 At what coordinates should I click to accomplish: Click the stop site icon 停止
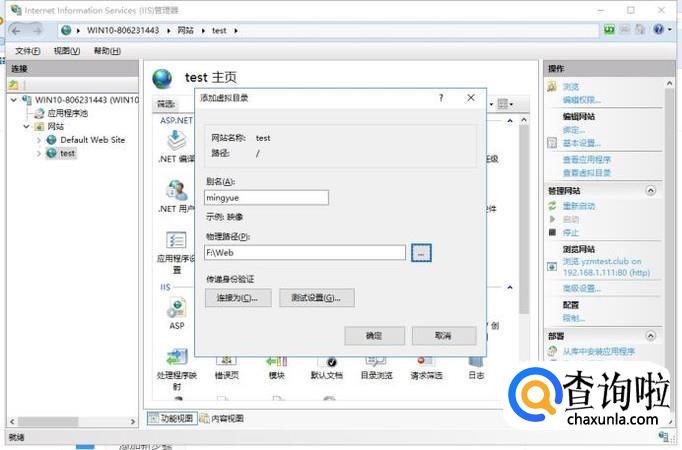(552, 232)
